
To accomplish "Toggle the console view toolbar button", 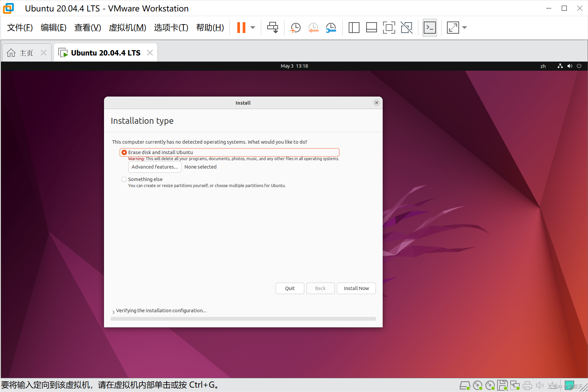I will tap(430, 28).
